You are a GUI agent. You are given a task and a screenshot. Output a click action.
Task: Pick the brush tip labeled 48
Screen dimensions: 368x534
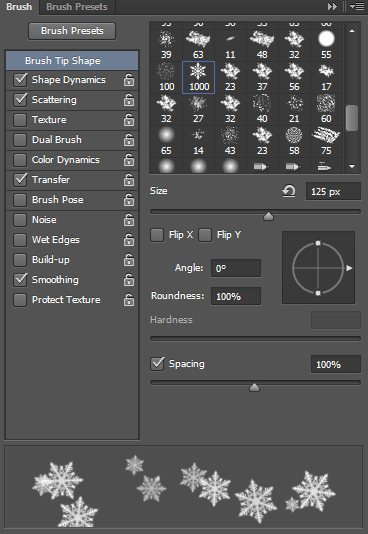(262, 45)
